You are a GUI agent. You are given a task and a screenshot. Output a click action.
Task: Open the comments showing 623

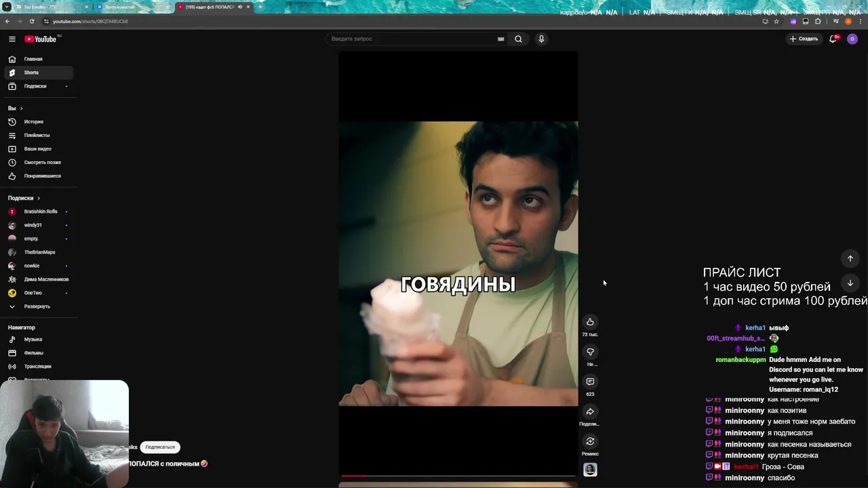tap(590, 382)
